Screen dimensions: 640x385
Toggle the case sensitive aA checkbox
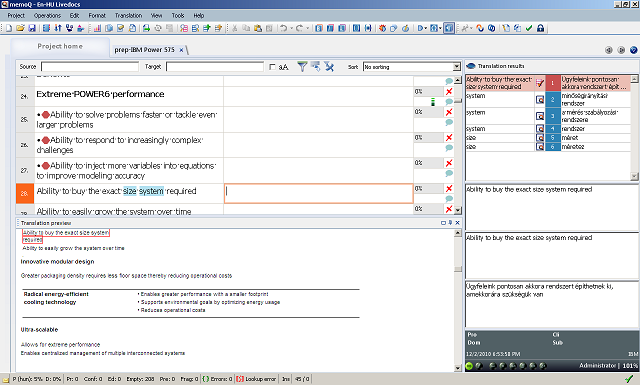pyautogui.click(x=272, y=67)
